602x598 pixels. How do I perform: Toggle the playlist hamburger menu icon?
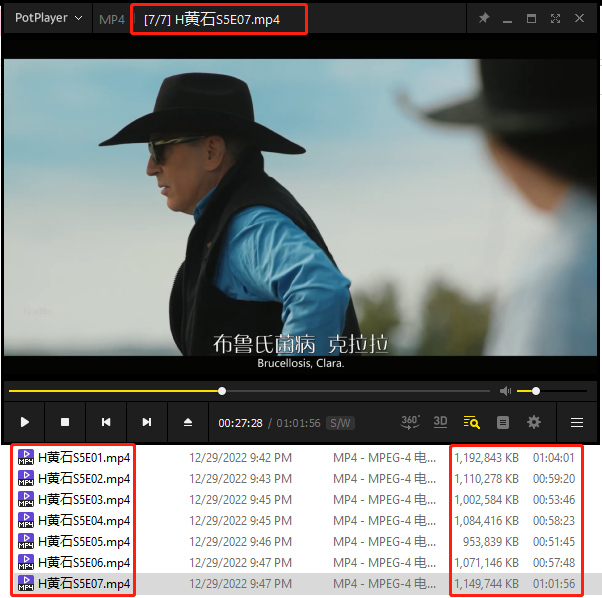pos(577,423)
